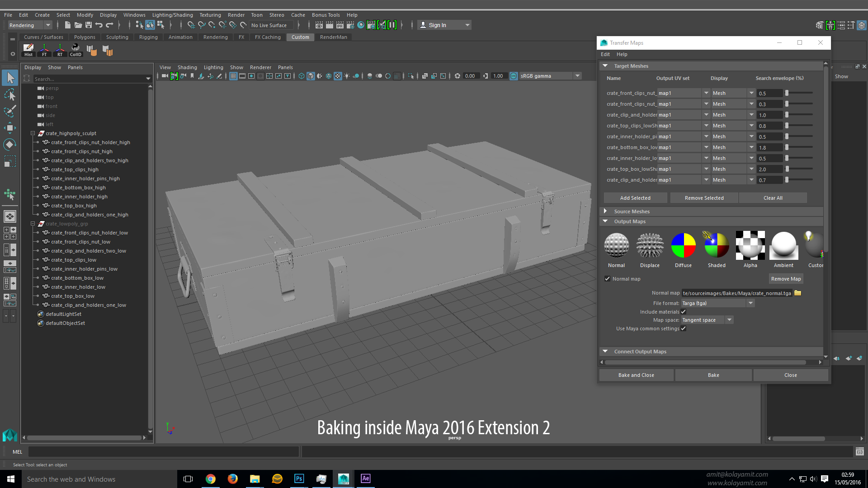868x488 pixels.
Task: Browse for normal map file folder
Action: tap(798, 293)
